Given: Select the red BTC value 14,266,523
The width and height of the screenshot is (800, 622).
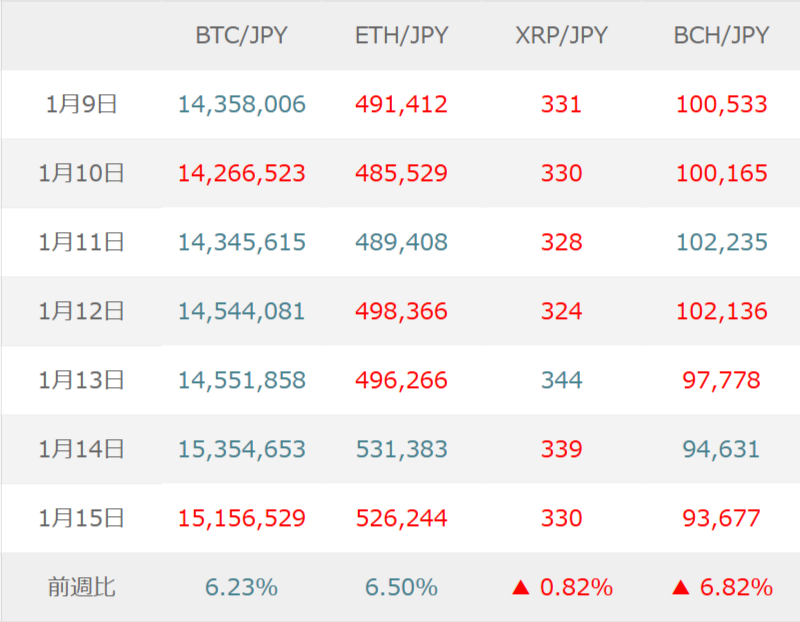Looking at the screenshot, I should click(241, 173).
